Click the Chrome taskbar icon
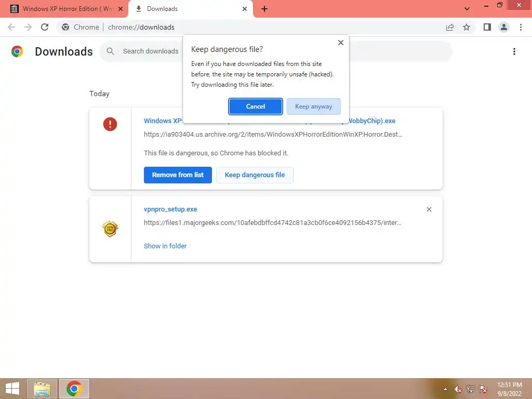This screenshot has height=399, width=532. (x=74, y=389)
